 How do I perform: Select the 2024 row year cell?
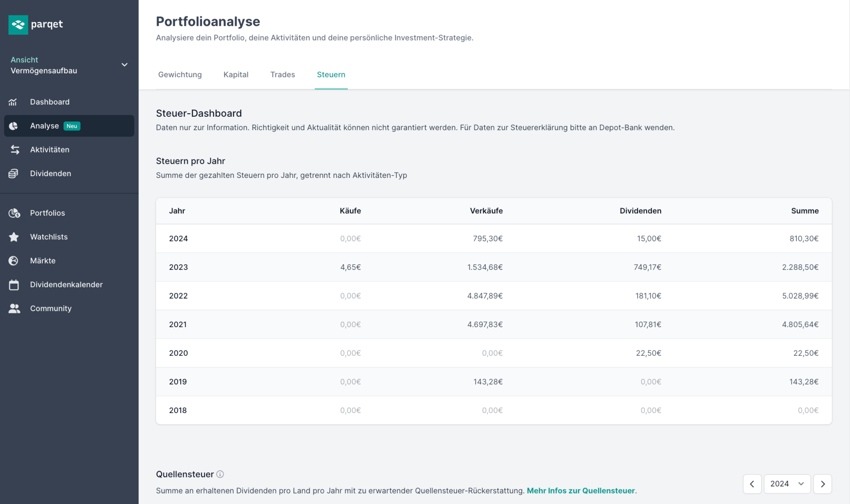pos(178,238)
